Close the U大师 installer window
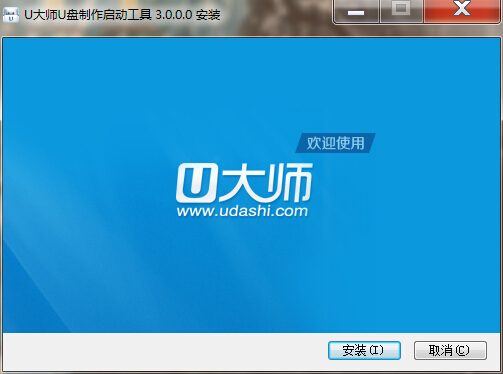This screenshot has width=503, height=374. [462, 11]
